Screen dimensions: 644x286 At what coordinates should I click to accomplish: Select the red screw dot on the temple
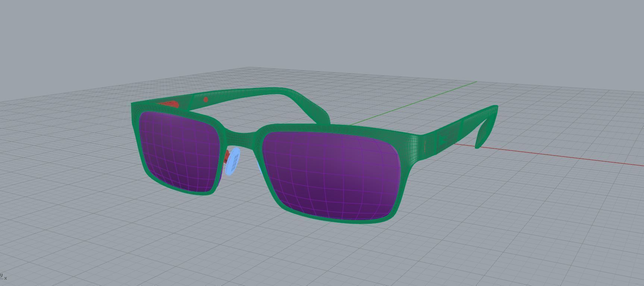[206, 100]
